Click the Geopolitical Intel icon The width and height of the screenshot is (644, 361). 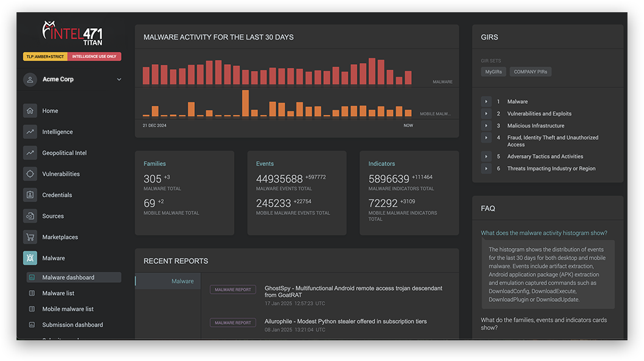(30, 153)
